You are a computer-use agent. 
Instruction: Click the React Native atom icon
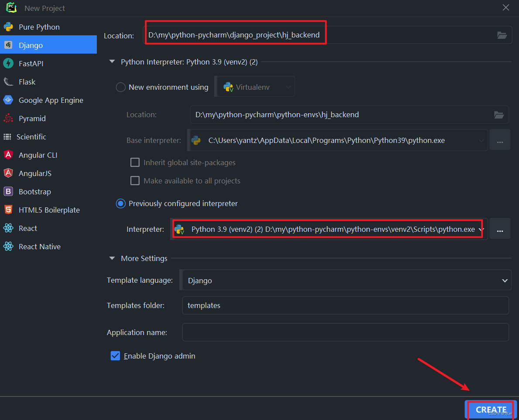point(8,246)
